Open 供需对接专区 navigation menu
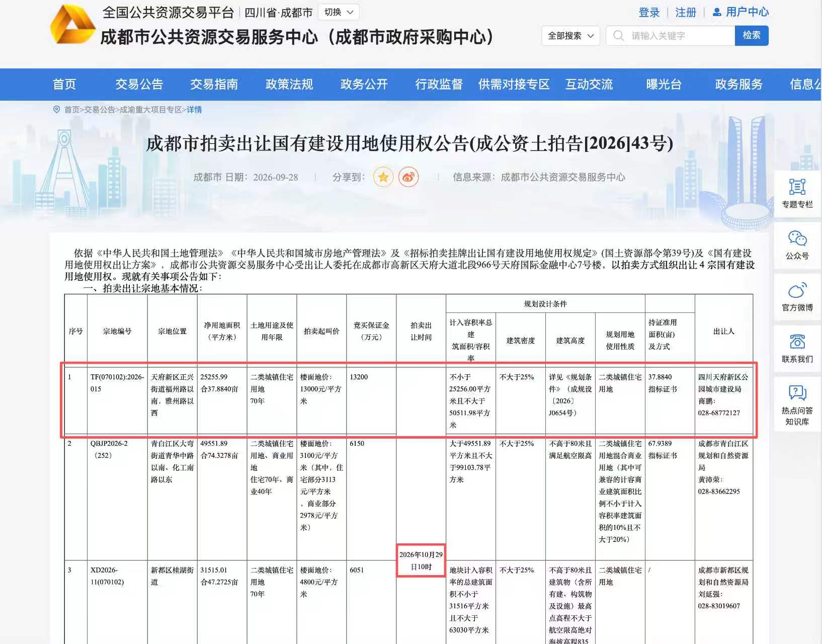 point(514,84)
